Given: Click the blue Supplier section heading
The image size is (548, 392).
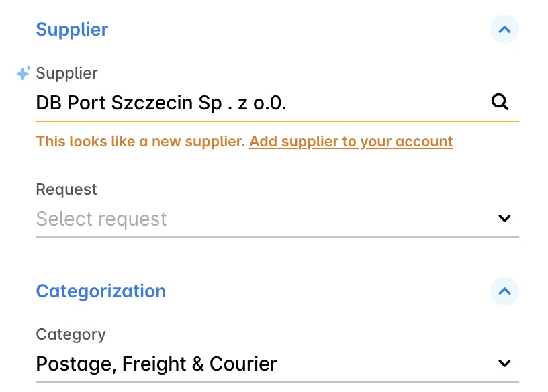Looking at the screenshot, I should [x=72, y=30].
